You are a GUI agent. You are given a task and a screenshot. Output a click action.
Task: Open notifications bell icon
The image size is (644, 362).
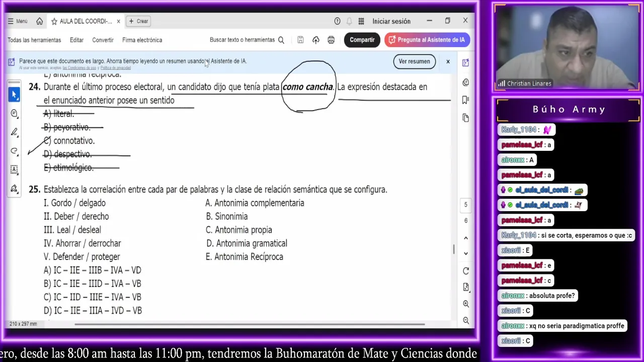pyautogui.click(x=349, y=21)
